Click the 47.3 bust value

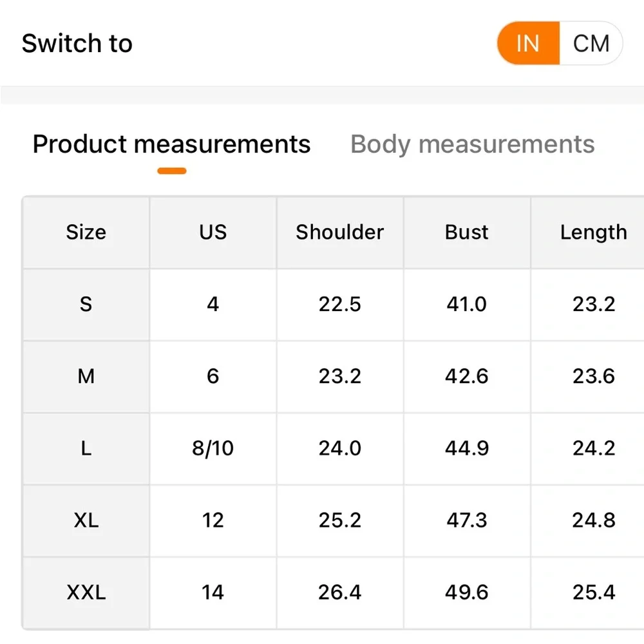[467, 520]
